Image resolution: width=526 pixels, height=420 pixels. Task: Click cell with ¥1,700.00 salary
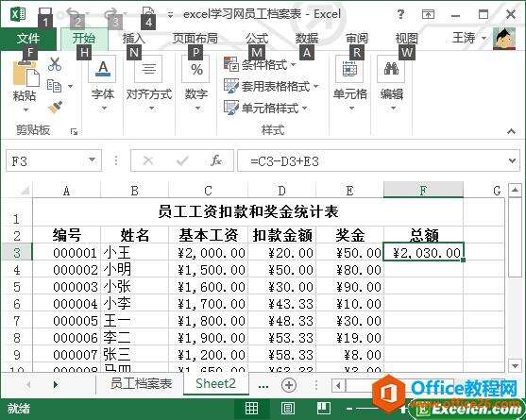[x=209, y=304]
